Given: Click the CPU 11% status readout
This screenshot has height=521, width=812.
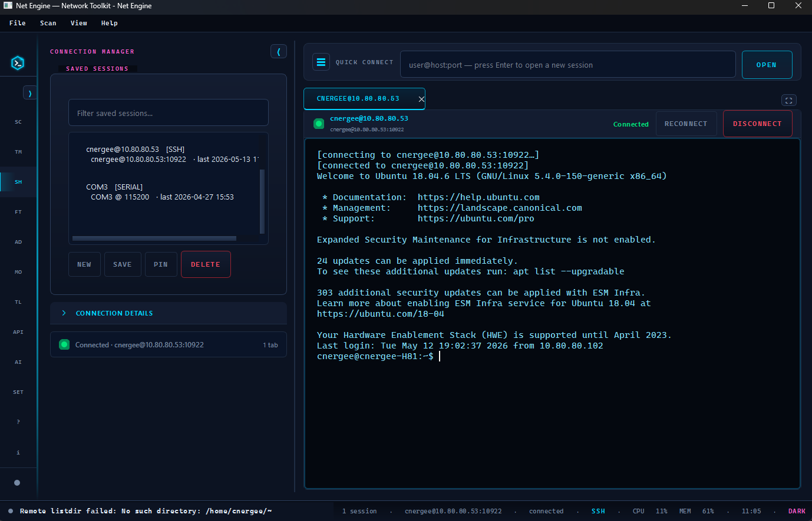Looking at the screenshot, I should (x=650, y=511).
